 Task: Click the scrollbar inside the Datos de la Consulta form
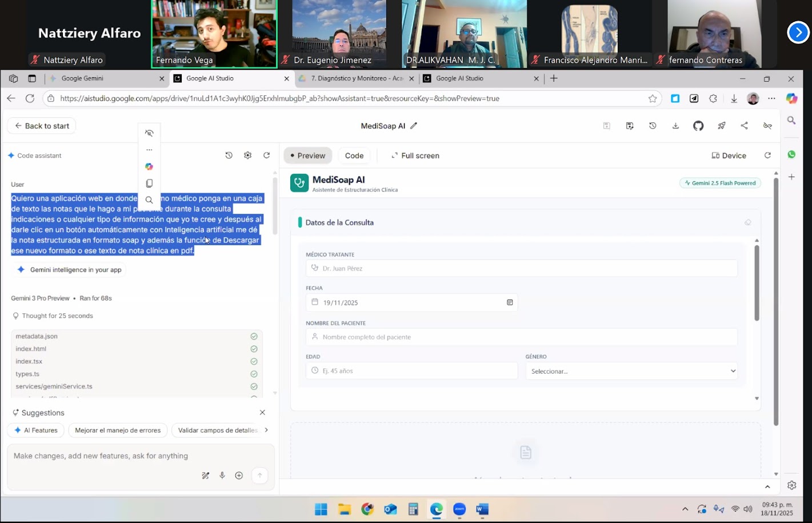coord(757,283)
